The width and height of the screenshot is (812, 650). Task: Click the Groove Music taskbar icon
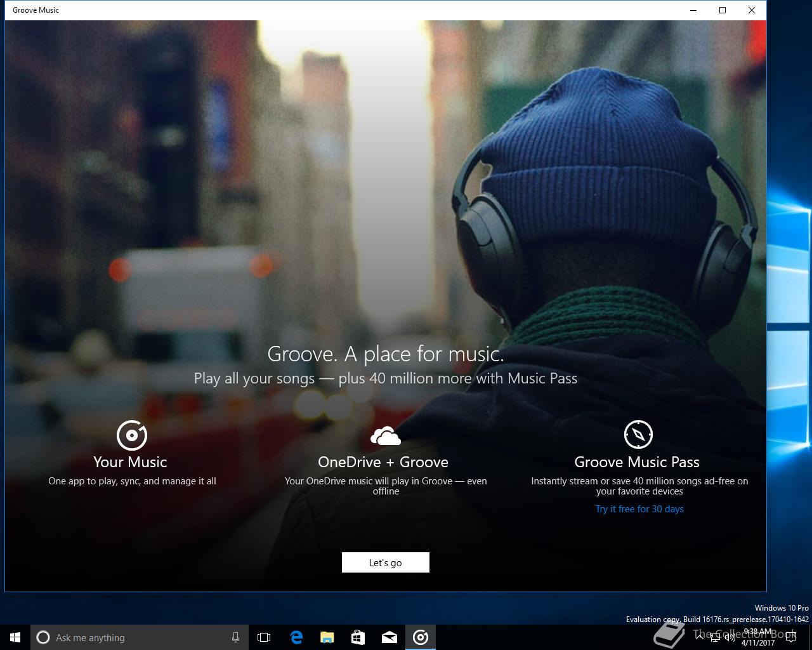click(421, 637)
